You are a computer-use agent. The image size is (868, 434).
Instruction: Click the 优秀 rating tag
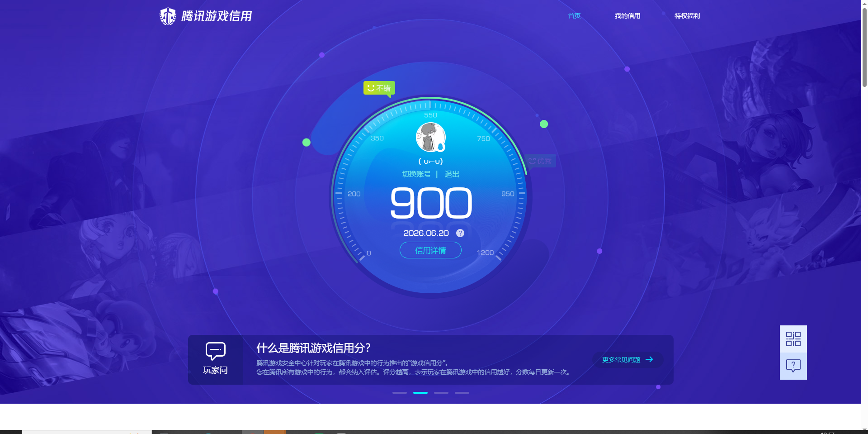(x=540, y=161)
